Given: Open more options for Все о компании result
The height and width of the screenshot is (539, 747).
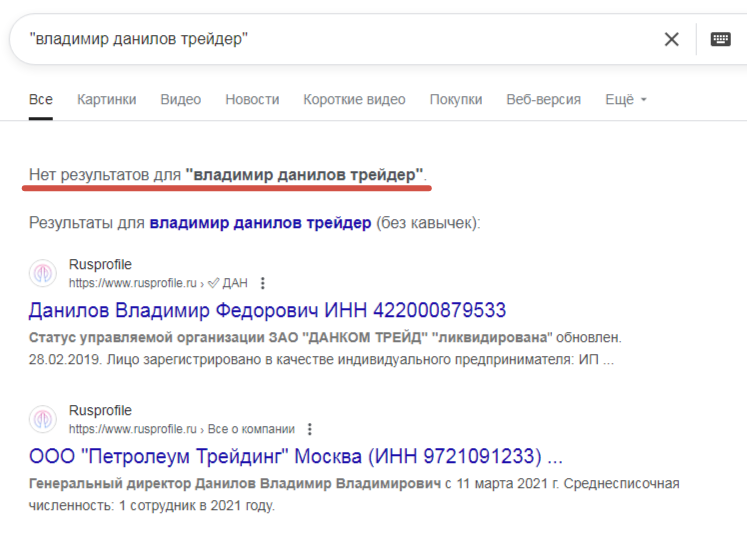Looking at the screenshot, I should click(310, 429).
